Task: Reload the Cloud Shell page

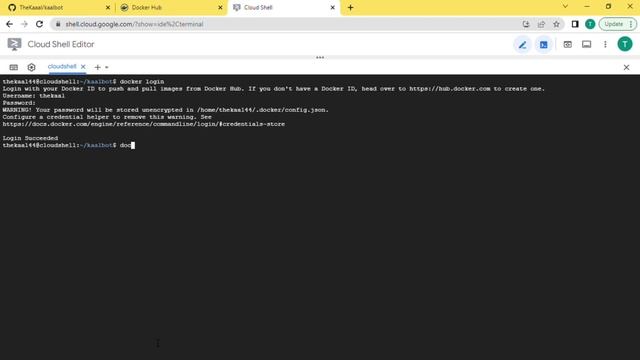Action: click(x=39, y=24)
